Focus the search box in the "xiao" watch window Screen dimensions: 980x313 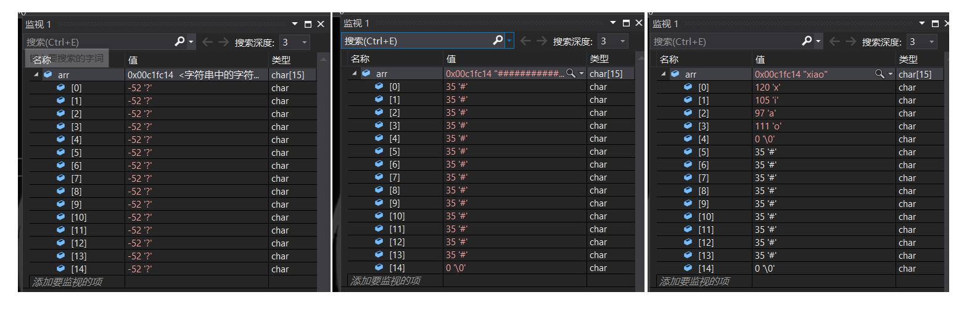tap(726, 41)
